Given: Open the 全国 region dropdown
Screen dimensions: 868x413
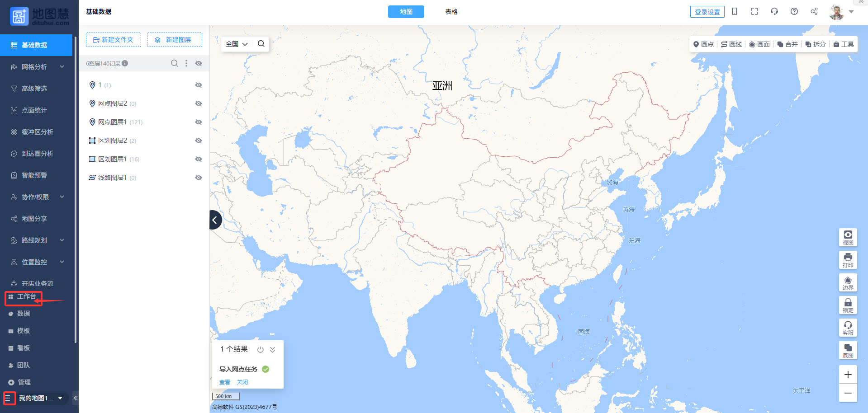Looking at the screenshot, I should pyautogui.click(x=237, y=44).
